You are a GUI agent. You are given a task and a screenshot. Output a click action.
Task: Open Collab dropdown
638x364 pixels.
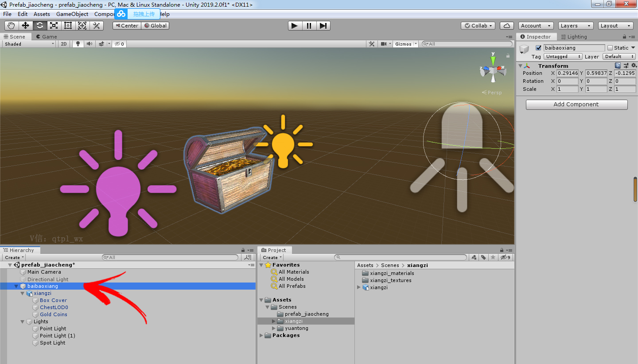point(478,26)
